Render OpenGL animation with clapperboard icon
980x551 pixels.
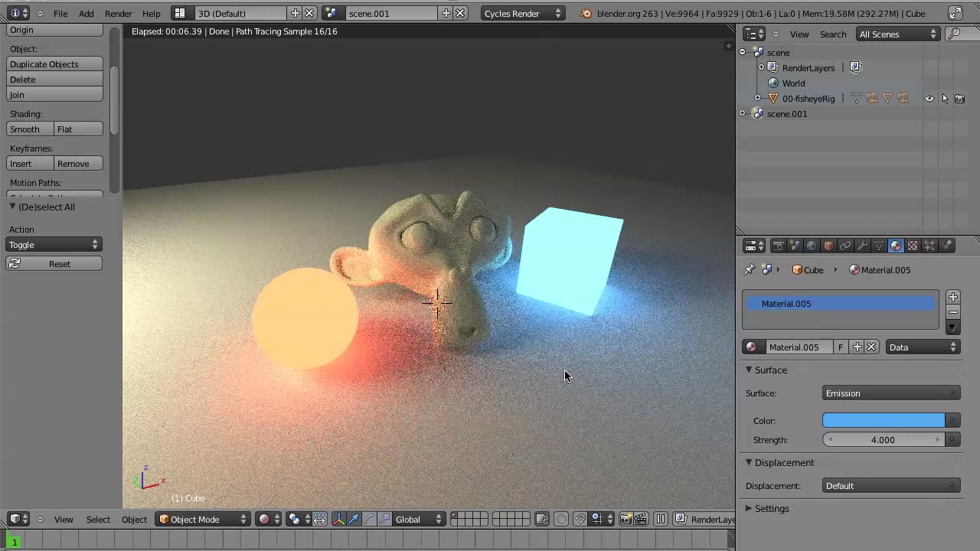(x=641, y=519)
